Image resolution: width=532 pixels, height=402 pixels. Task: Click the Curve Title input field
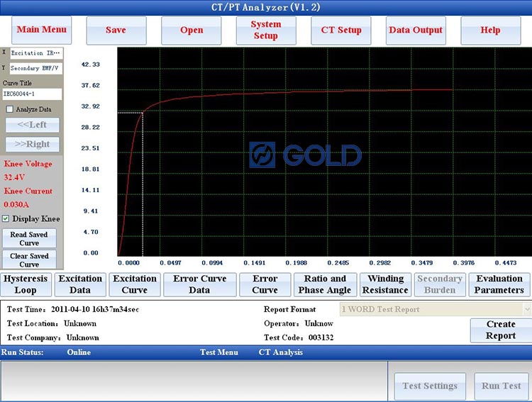coord(32,94)
